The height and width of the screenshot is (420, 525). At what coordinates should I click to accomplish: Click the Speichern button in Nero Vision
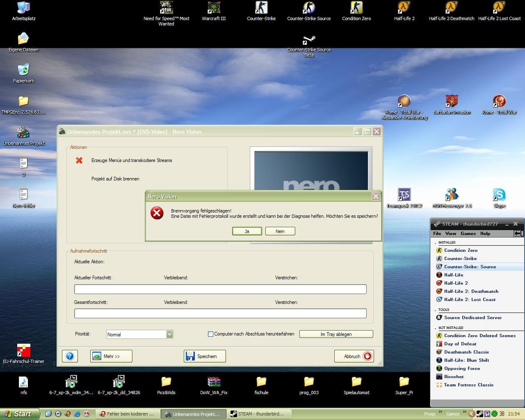(205, 356)
